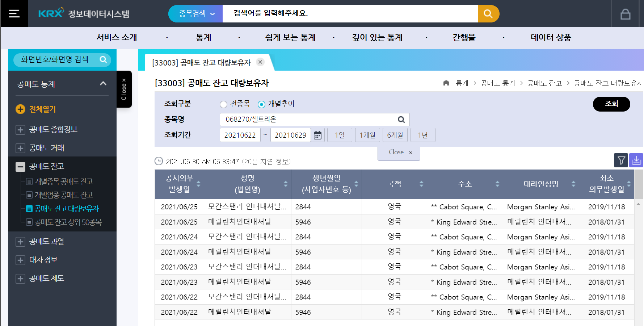Click the lock login icon
This screenshot has height=326, width=644.
[625, 14]
